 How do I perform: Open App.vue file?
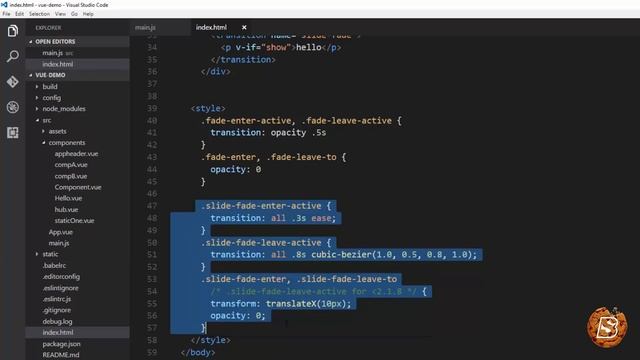(x=61, y=232)
